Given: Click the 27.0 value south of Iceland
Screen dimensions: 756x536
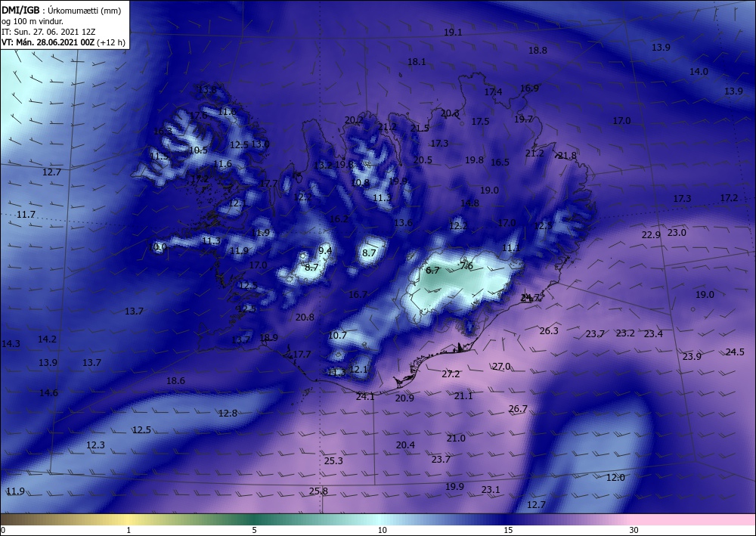Looking at the screenshot, I should click(x=501, y=367).
